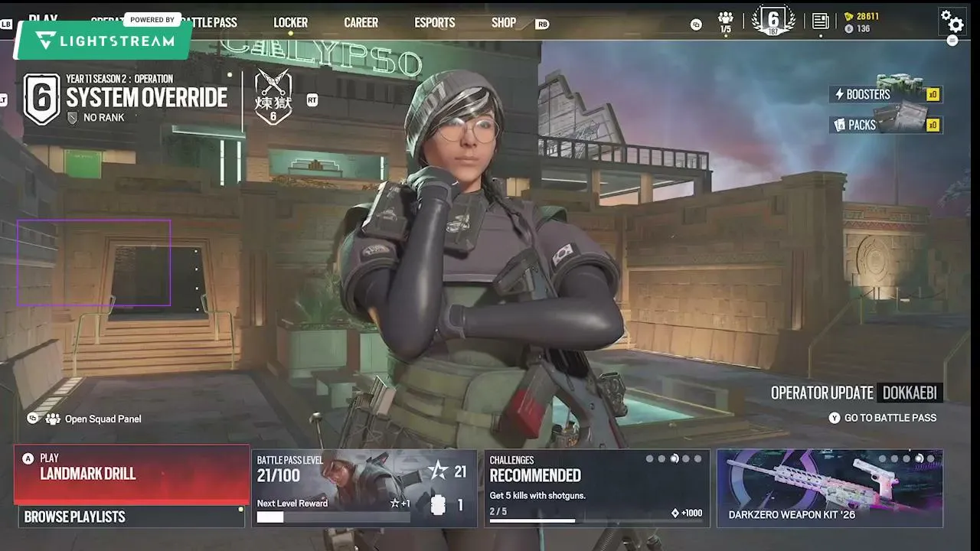Click the Rainbow Six shield season icon
Viewport: 980px width, 551px height.
pos(41,99)
